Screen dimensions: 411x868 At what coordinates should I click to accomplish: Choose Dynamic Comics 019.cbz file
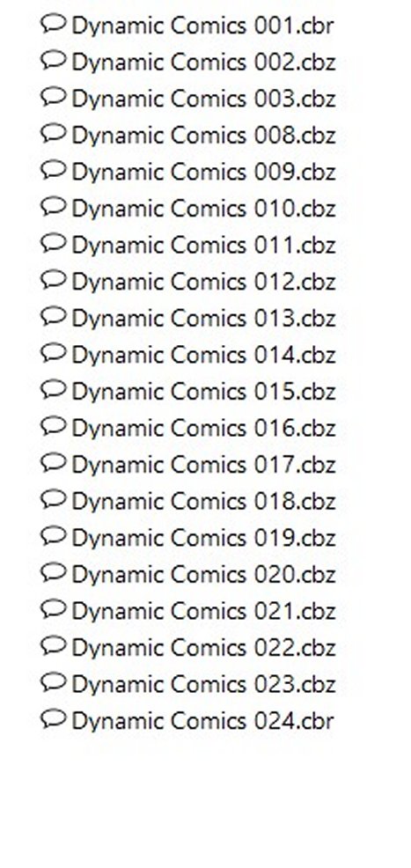click(x=203, y=538)
